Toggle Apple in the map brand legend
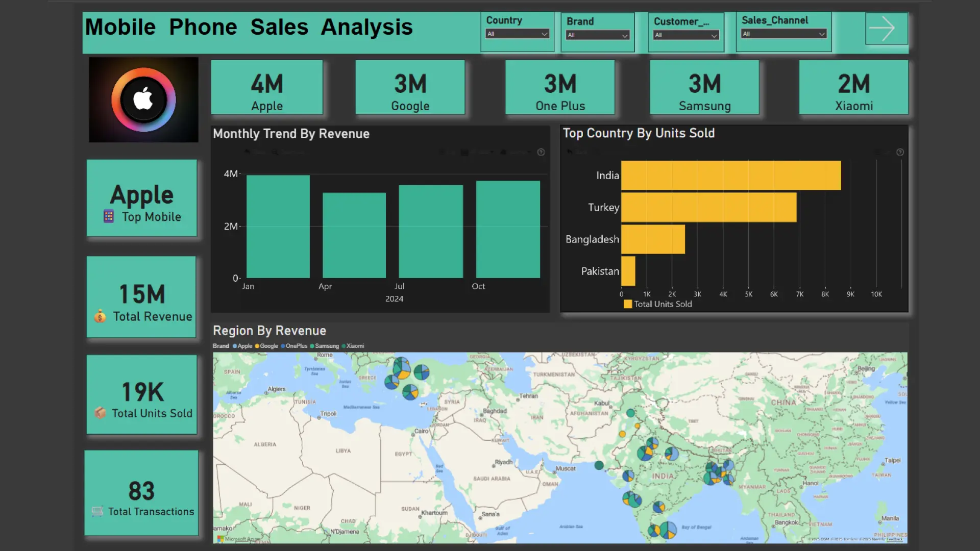980x551 pixels. (x=242, y=346)
